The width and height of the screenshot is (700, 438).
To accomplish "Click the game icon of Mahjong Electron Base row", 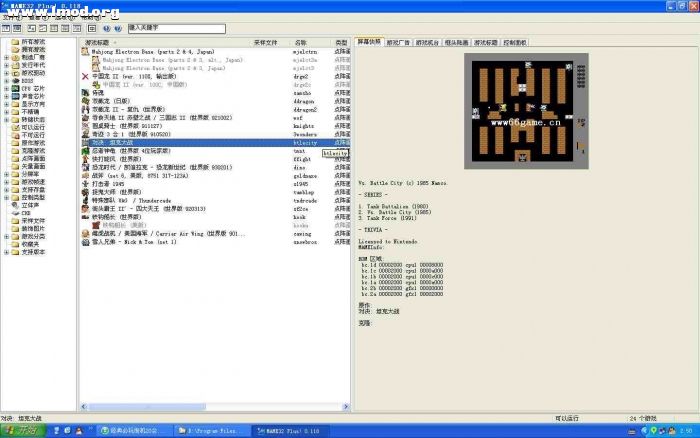I will click(x=85, y=49).
